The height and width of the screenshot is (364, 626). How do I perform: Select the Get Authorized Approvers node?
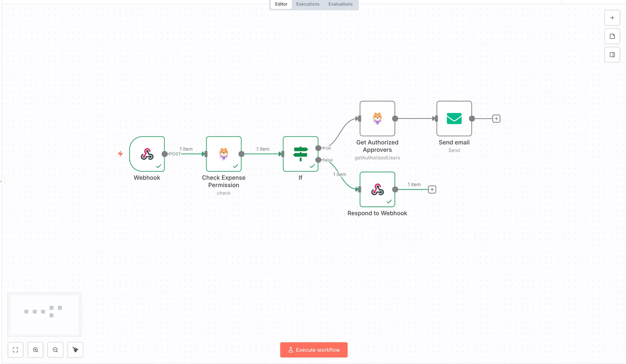(377, 118)
